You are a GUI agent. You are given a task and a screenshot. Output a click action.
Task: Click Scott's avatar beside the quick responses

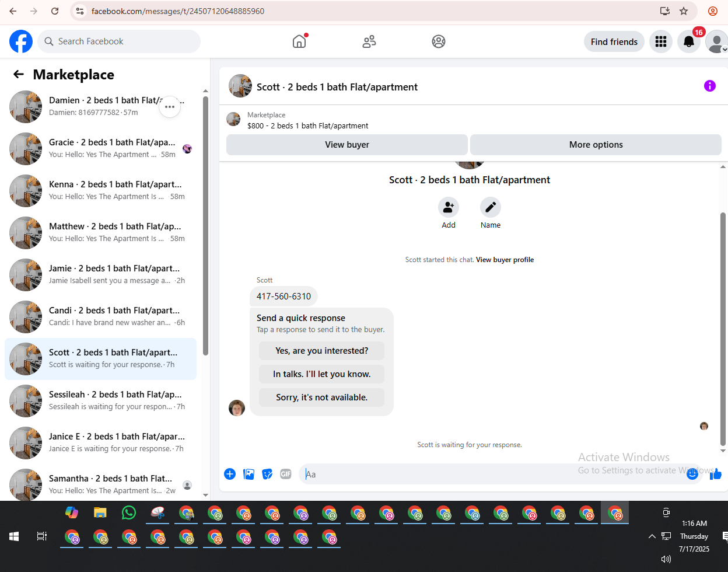click(x=237, y=408)
